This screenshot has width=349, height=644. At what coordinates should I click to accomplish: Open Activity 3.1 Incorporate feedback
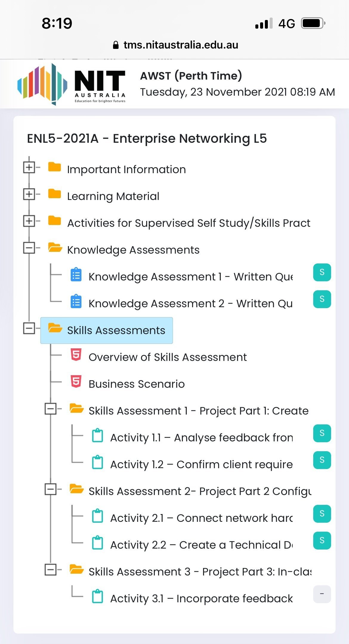[201, 599]
